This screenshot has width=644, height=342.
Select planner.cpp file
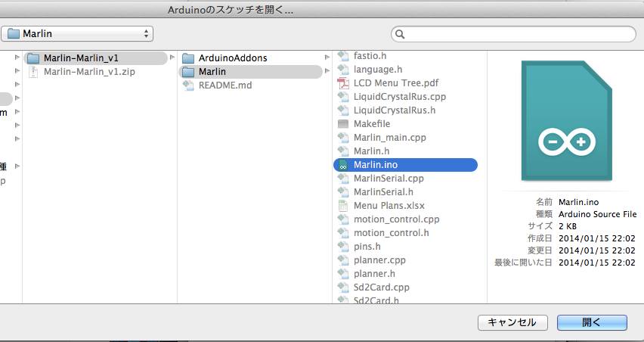tap(379, 260)
